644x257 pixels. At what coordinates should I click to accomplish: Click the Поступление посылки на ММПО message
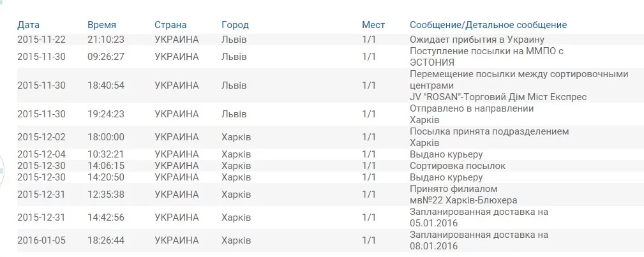486,51
